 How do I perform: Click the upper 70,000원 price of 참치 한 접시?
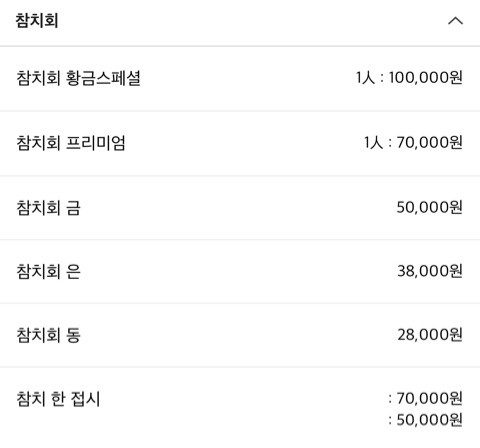point(430,398)
